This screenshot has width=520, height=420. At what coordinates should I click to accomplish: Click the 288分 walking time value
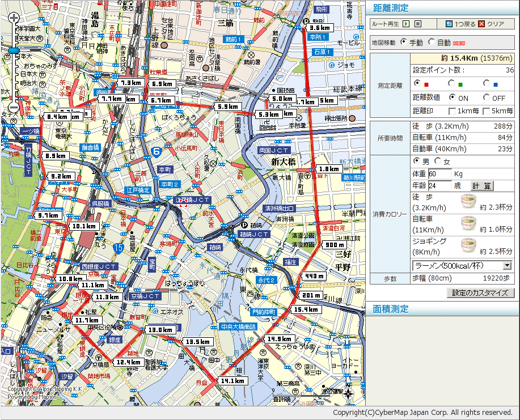[x=503, y=126]
